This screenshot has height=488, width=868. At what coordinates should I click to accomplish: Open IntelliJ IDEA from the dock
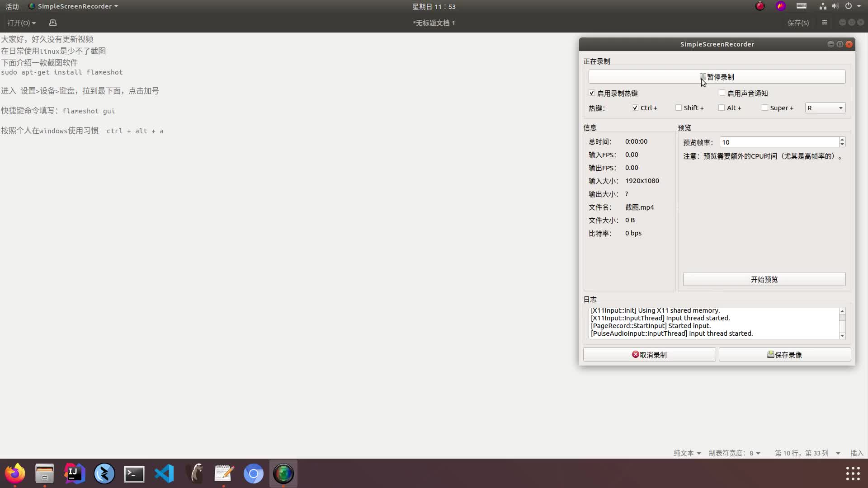tap(74, 474)
